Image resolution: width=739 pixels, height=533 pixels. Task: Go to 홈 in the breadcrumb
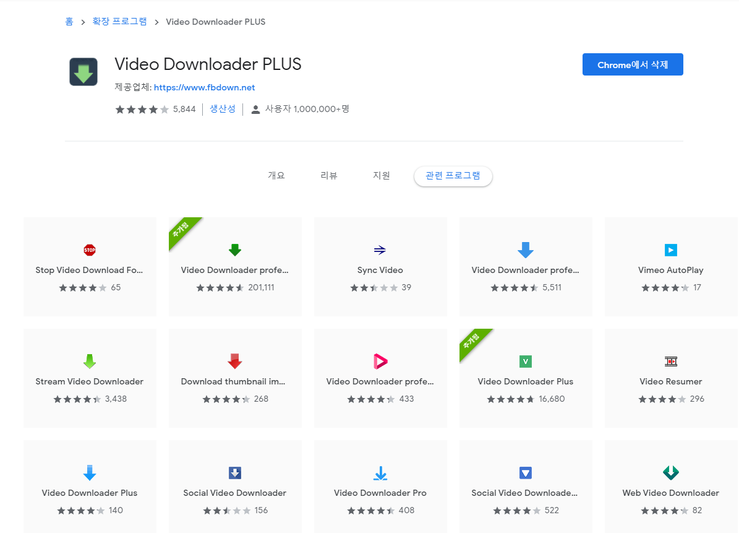(69, 21)
